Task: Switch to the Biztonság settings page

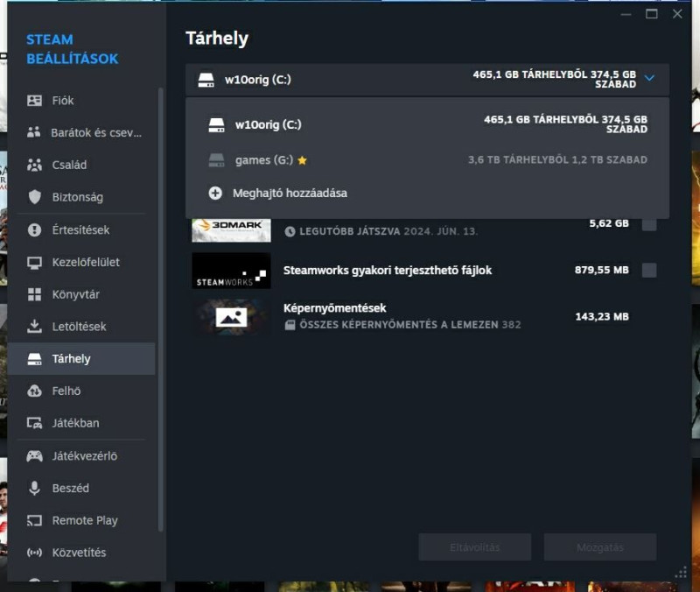Action: pyautogui.click(x=81, y=197)
